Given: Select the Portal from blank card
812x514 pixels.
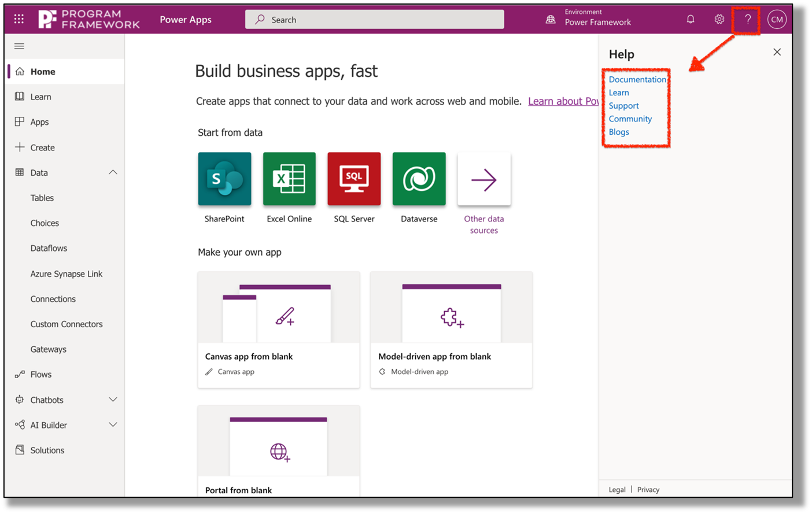Looking at the screenshot, I should [279, 451].
